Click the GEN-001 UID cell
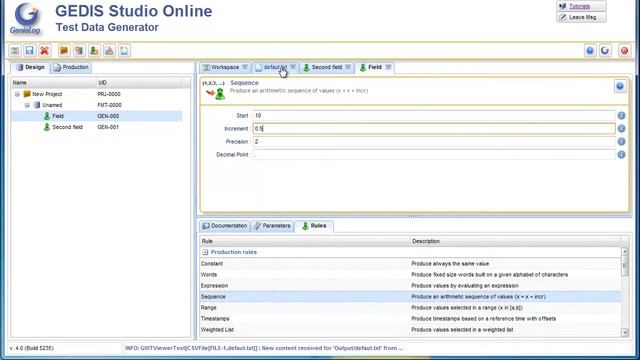Viewport: 640px width, 360px height. (108, 127)
